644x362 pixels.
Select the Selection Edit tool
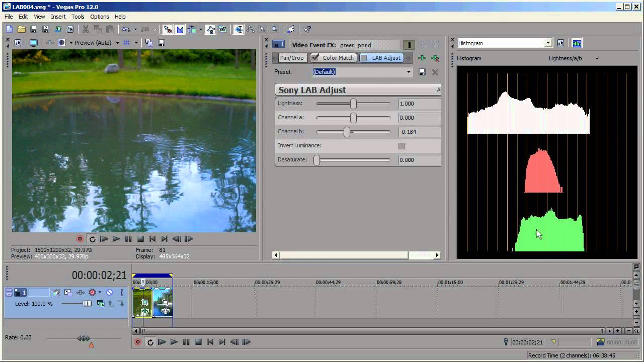click(262, 30)
